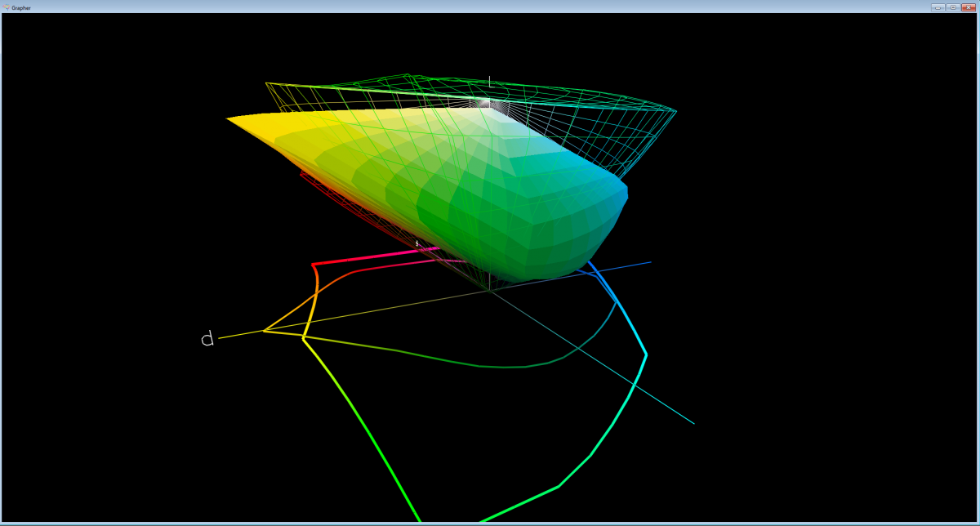Click the end of the thin blue axis line

coord(650,262)
